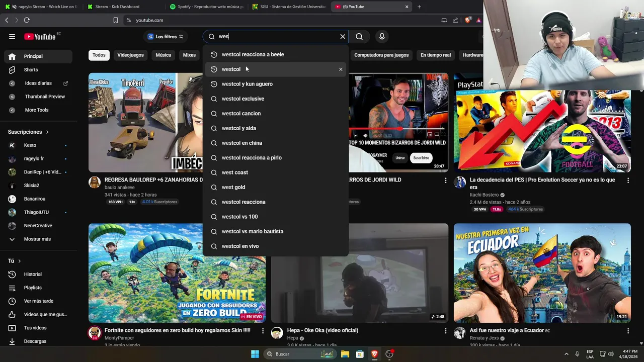Select 'westcol vs 100' suggestion
This screenshot has width=644, height=362.
(276, 217)
